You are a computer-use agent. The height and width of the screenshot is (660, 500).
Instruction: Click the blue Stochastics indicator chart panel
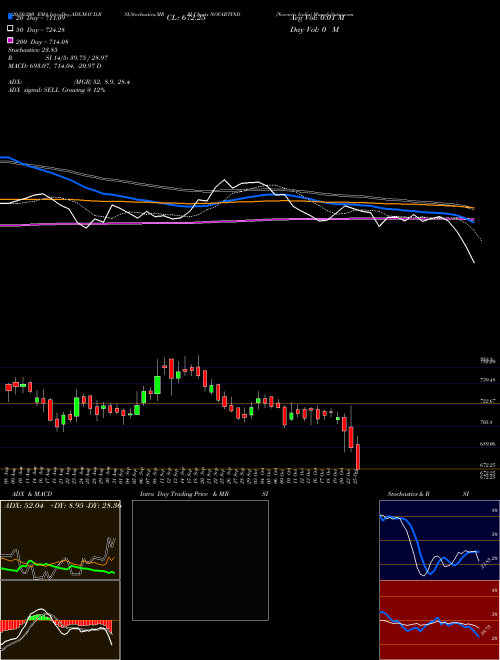point(439,540)
